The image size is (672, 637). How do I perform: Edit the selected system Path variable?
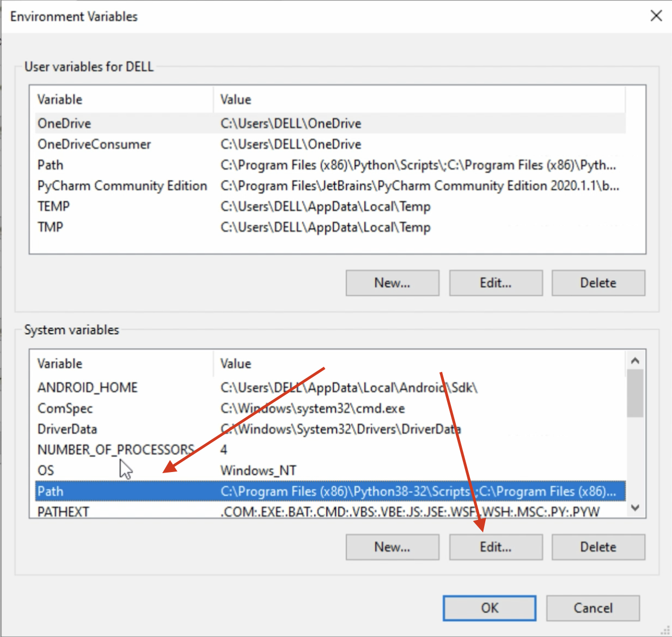click(495, 547)
